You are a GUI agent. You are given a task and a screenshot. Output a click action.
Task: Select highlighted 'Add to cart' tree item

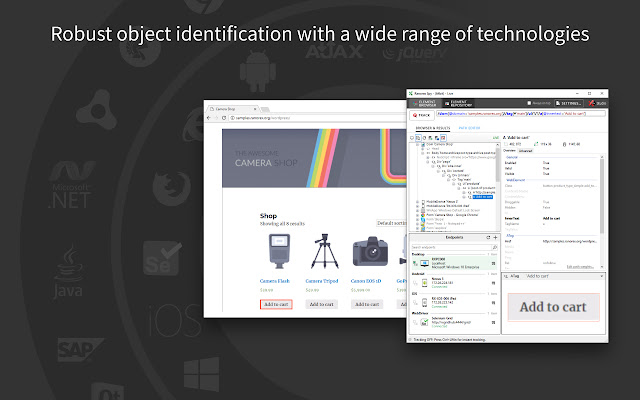click(484, 196)
